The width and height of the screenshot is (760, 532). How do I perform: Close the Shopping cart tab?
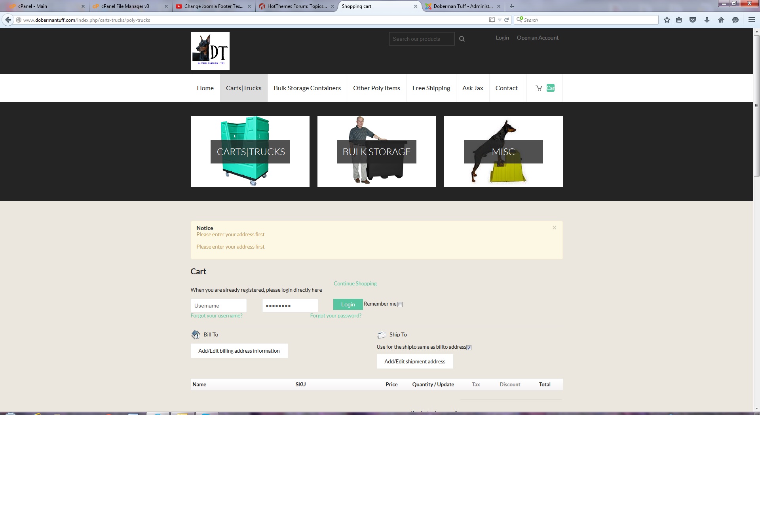point(416,6)
